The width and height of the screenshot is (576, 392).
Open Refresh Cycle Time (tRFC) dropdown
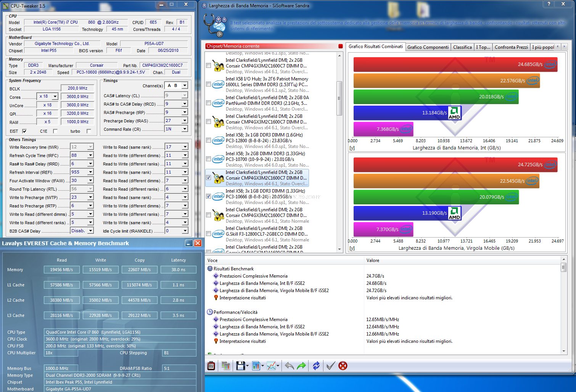coord(90,155)
